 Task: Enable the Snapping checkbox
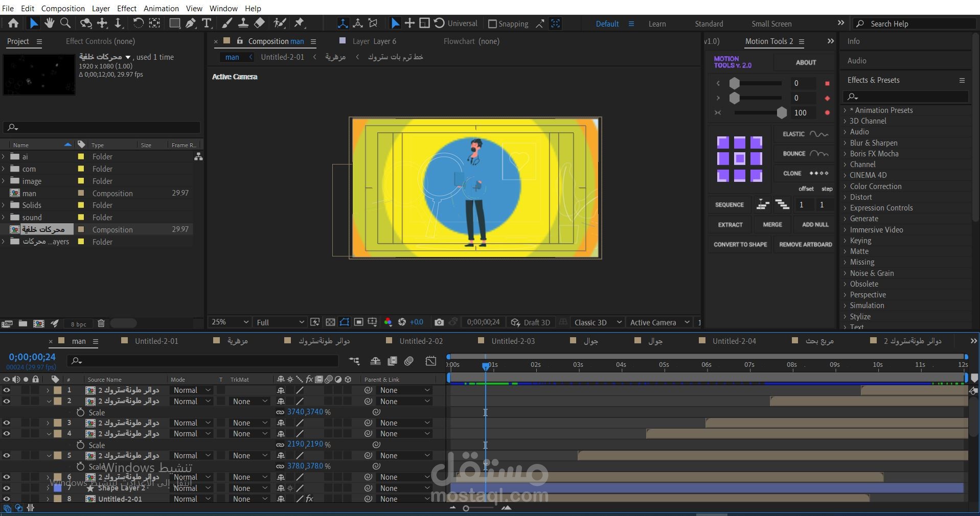click(x=492, y=24)
